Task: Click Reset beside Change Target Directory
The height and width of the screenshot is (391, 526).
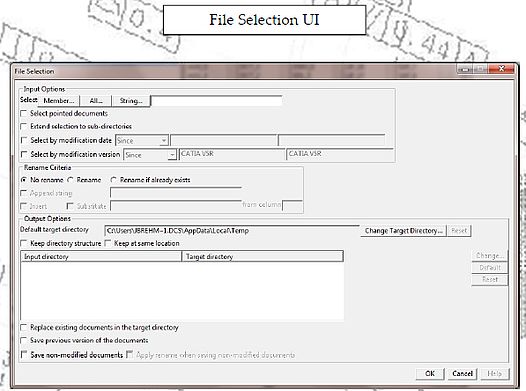Action: 459,231
